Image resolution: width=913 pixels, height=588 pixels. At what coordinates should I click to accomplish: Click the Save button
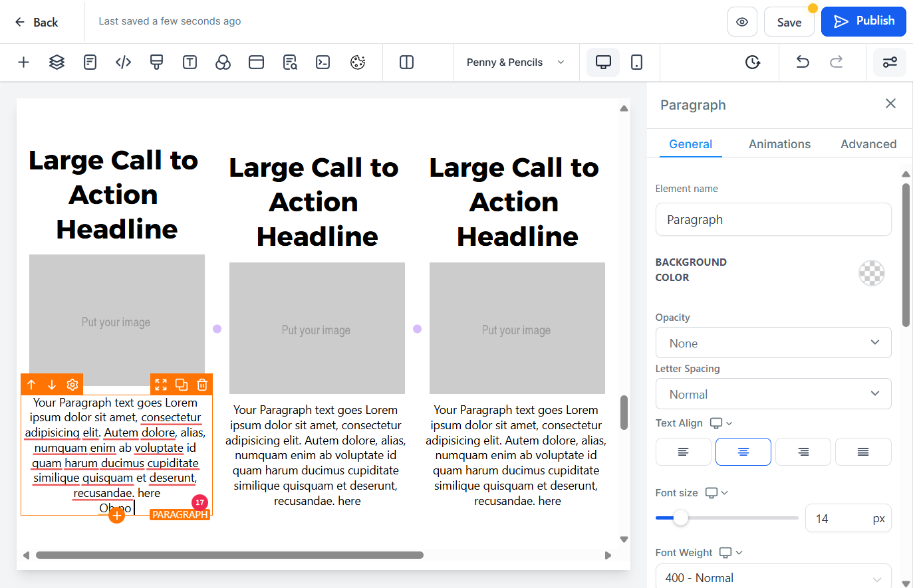click(789, 22)
